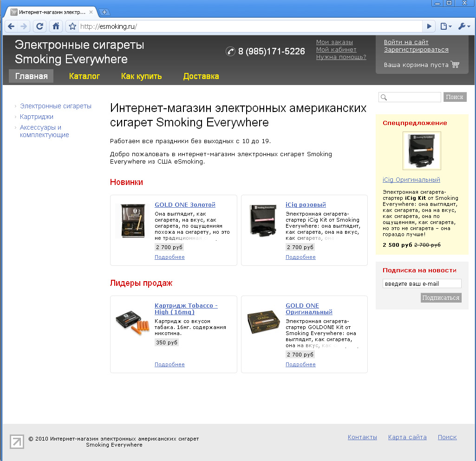The image size is (476, 461).
Task: Open the iCig розовый product link
Action: click(306, 204)
